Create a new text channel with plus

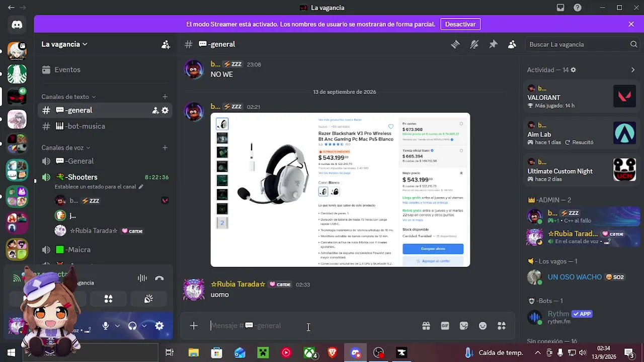165,97
